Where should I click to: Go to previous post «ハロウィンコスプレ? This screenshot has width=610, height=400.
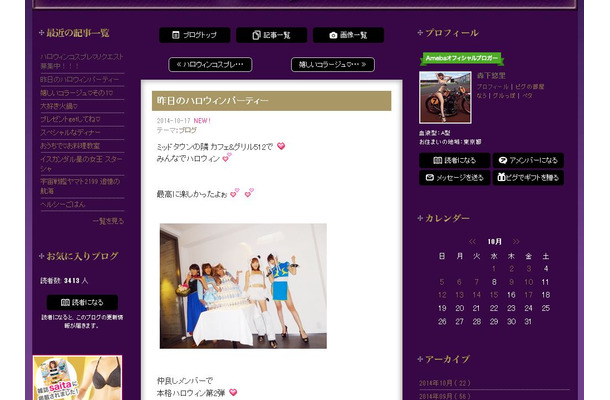[x=209, y=65]
